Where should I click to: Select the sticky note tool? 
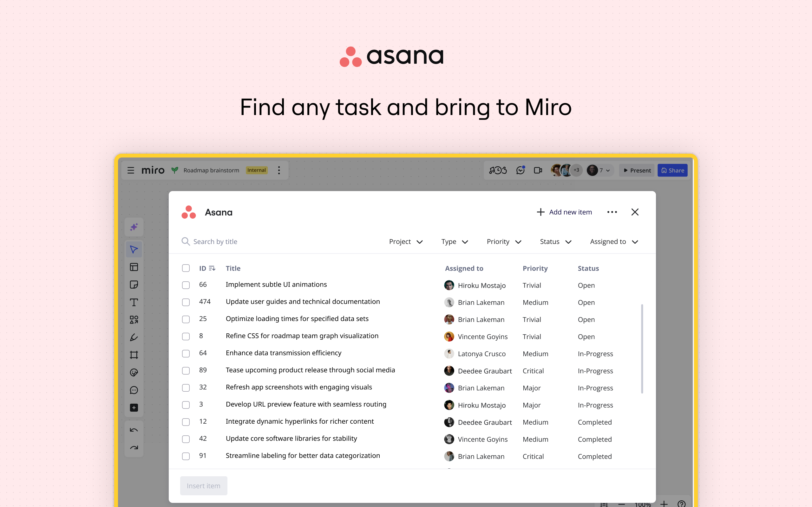(134, 284)
